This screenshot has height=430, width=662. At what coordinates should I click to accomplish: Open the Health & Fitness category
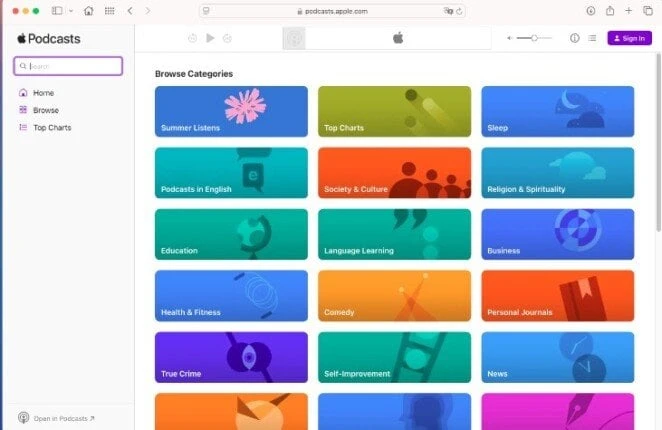(x=231, y=296)
